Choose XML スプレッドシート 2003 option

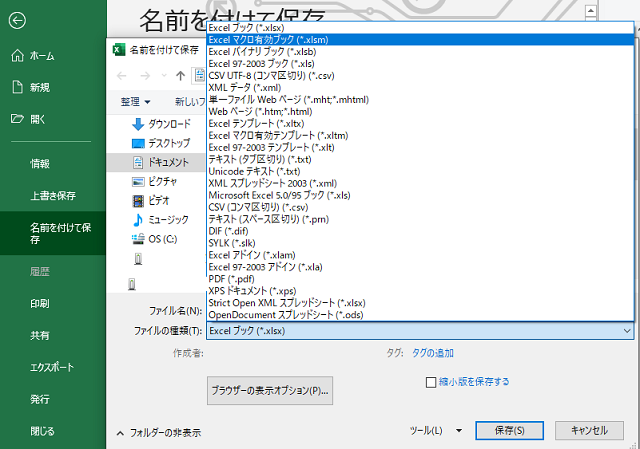click(420, 183)
